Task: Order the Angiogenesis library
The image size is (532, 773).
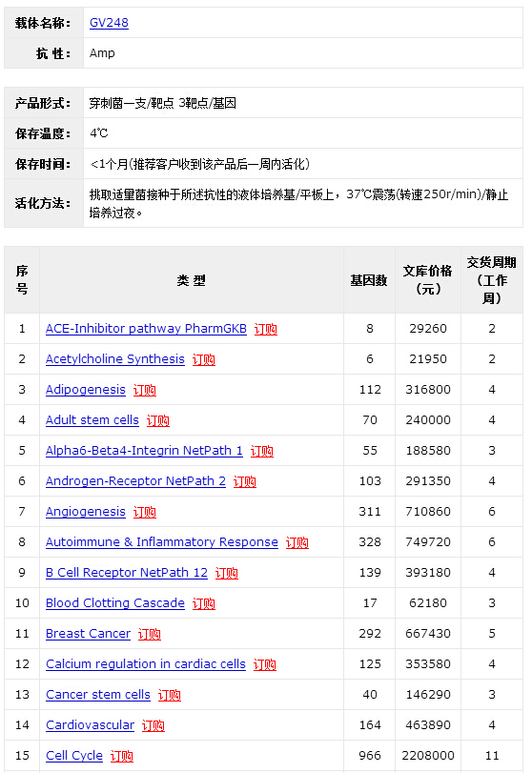Action: (145, 513)
